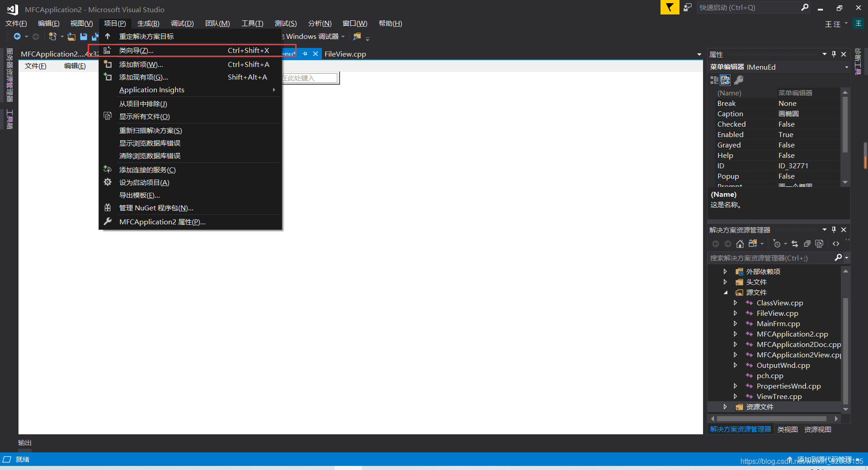The image size is (868, 470).
Task: Open the FileView.cpp document tab
Action: pyautogui.click(x=345, y=54)
